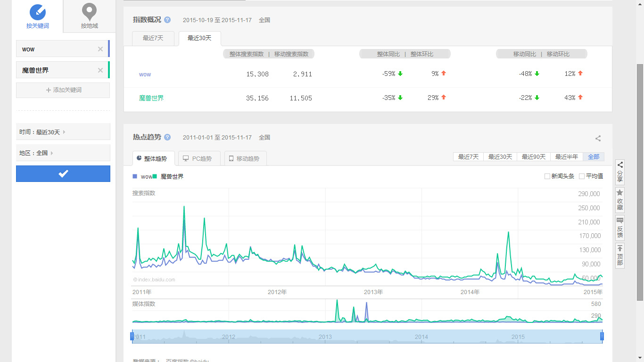Click the share icon near 热点趋势 chart
Viewport: 644px width, 362px height.
[x=598, y=139]
